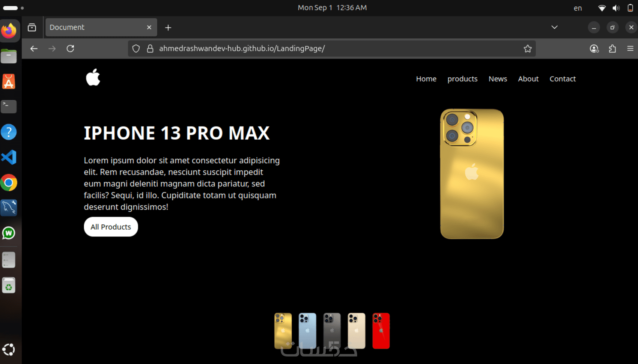Open the Contact nav link
This screenshot has height=364, width=638.
[563, 79]
